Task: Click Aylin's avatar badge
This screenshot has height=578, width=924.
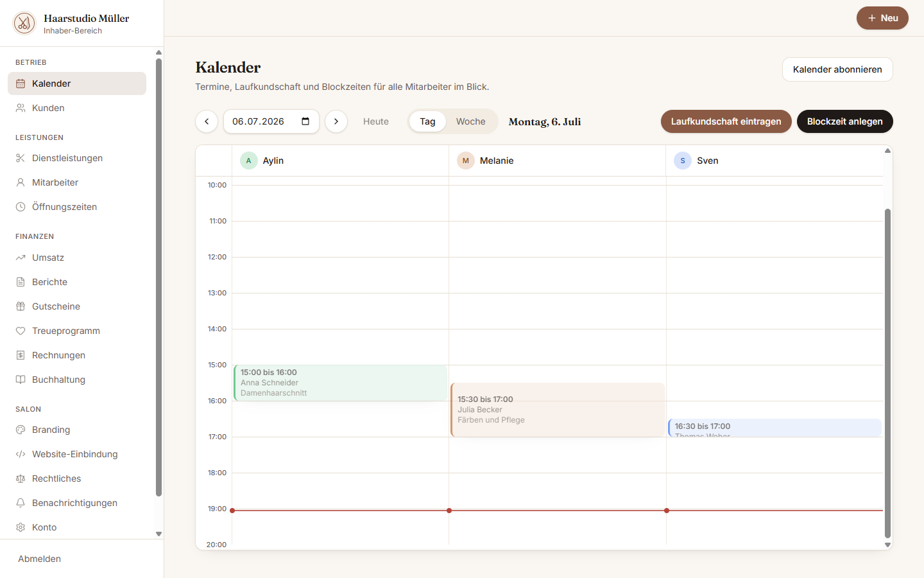Action: 249,161
